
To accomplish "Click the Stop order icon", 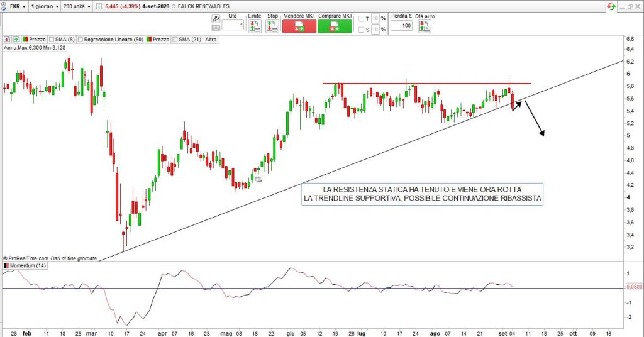I will (x=272, y=26).
